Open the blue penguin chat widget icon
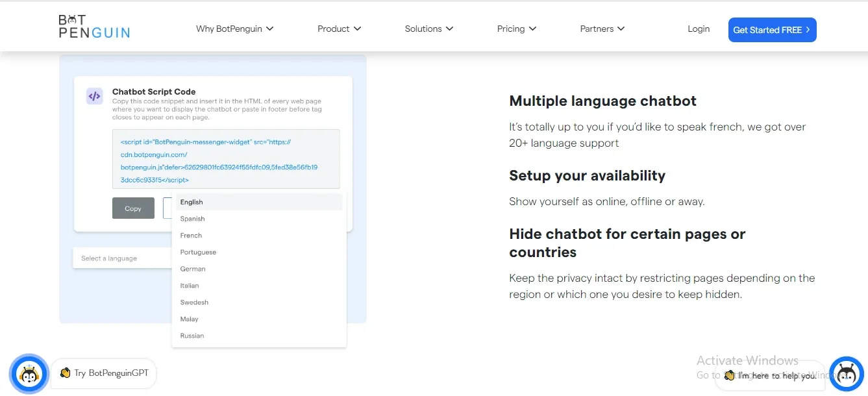 click(x=846, y=375)
